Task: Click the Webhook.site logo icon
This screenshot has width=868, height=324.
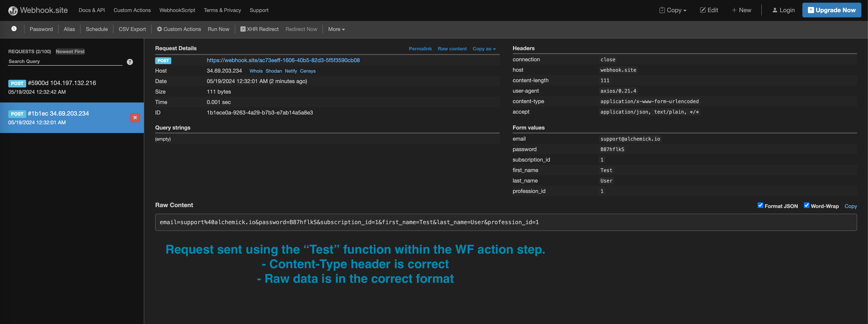Action: tap(13, 11)
